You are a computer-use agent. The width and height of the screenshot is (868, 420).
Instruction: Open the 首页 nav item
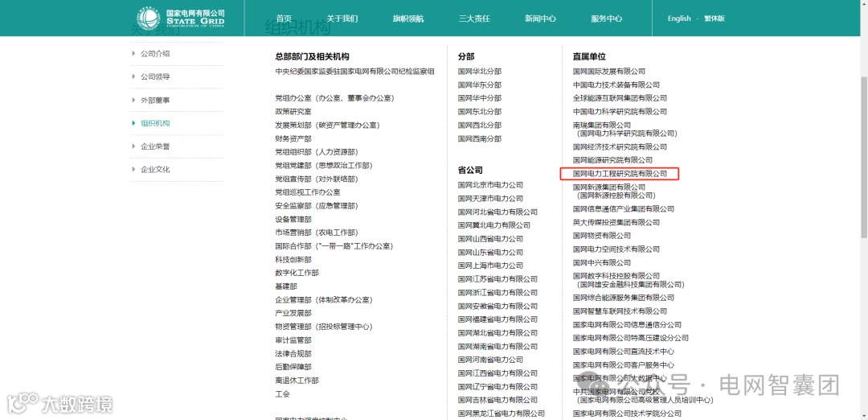point(284,19)
